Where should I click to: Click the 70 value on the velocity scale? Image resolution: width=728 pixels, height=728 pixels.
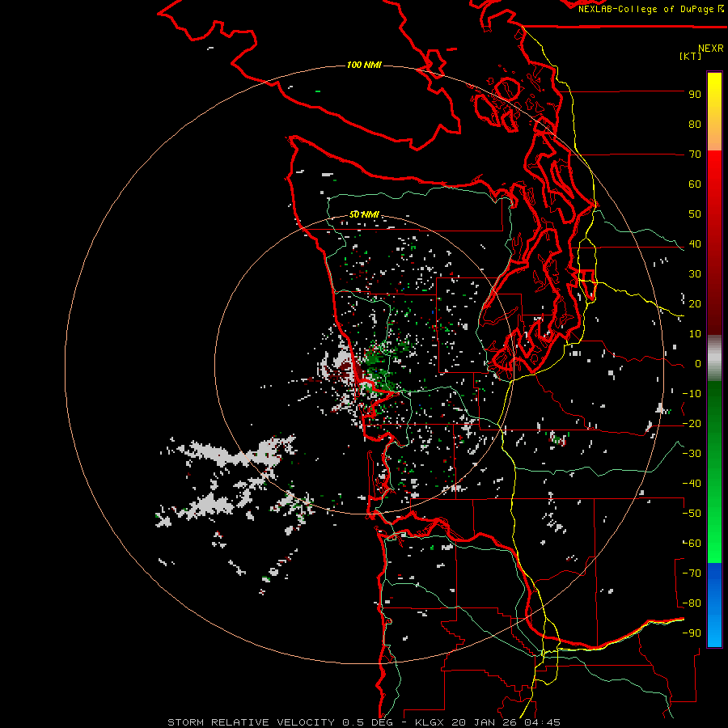[x=695, y=154]
